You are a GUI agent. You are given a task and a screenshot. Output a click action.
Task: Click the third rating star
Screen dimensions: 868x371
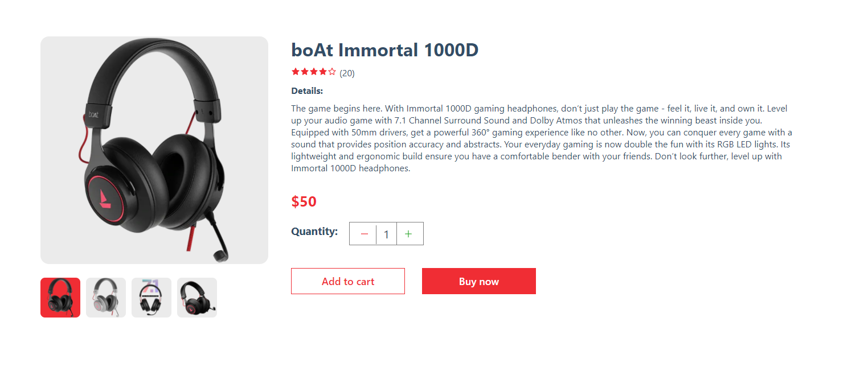coord(314,72)
